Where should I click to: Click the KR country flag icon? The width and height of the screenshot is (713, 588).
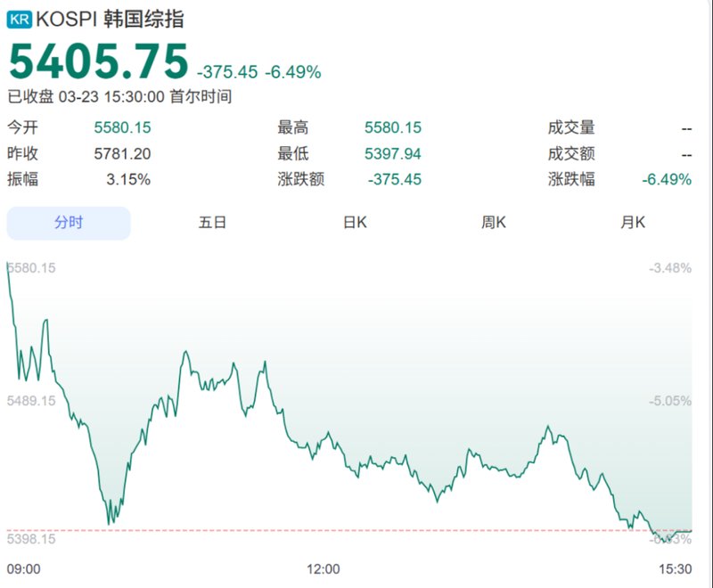(21, 16)
